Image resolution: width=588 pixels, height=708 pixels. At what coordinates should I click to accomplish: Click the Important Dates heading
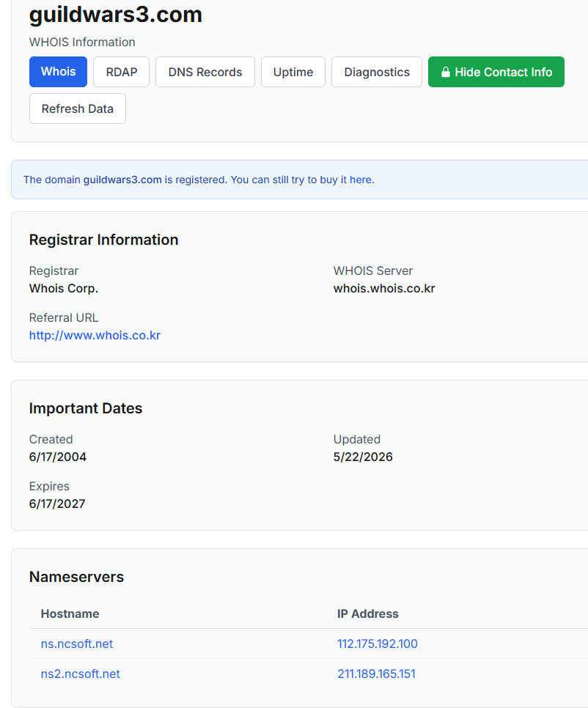86,408
